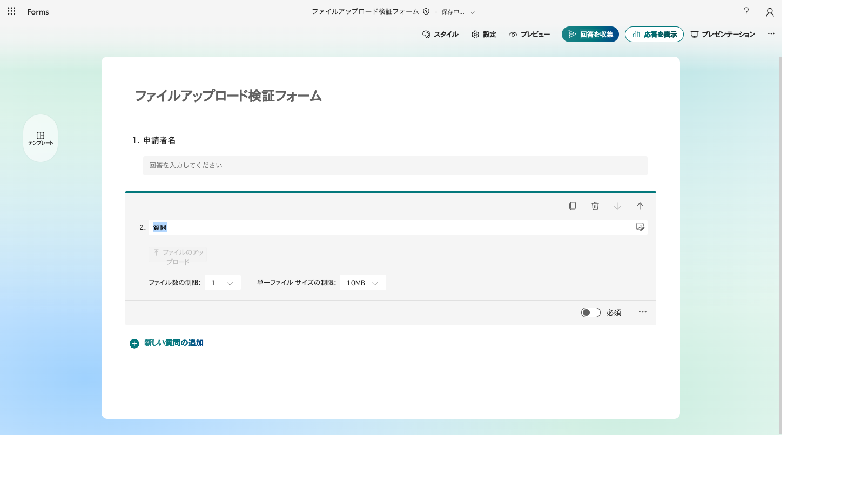The width and height of the screenshot is (868, 483).
Task: Select question 1 申請者名
Action: tap(159, 140)
